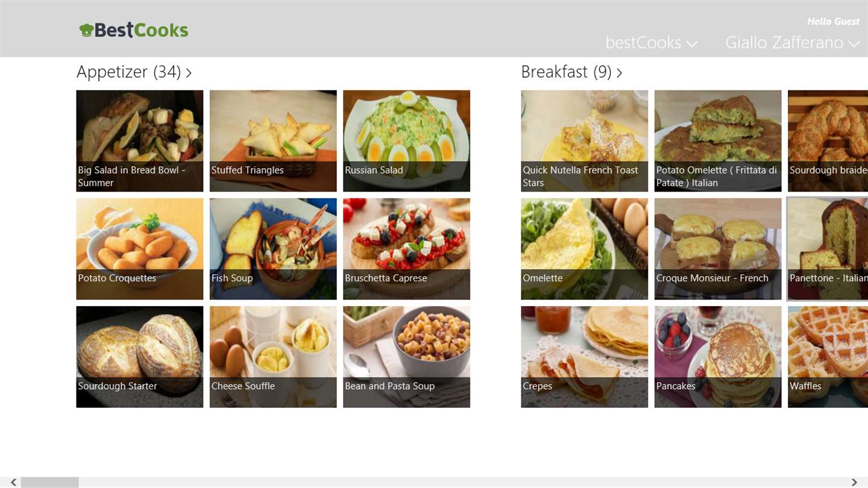Select the Pancakes recipe tile
868x488 pixels.
[718, 357]
